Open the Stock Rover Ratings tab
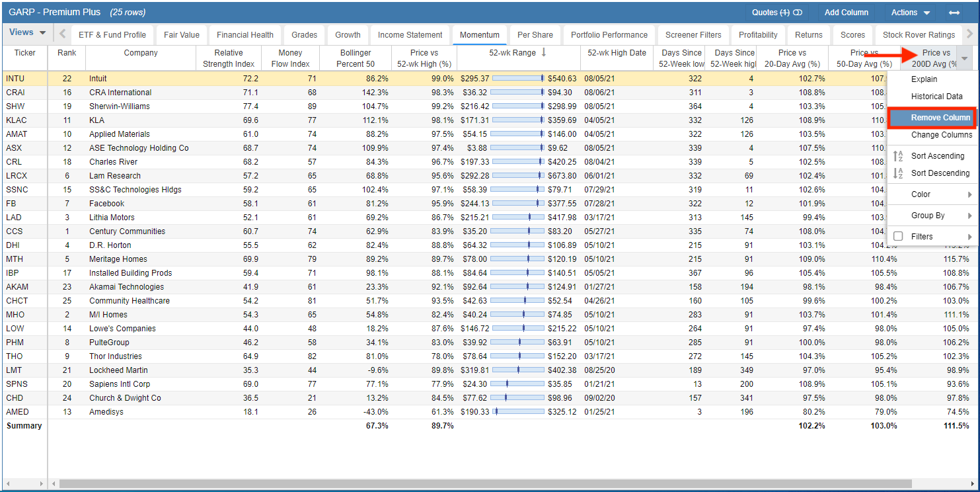The height and width of the screenshot is (492, 980). tap(919, 35)
